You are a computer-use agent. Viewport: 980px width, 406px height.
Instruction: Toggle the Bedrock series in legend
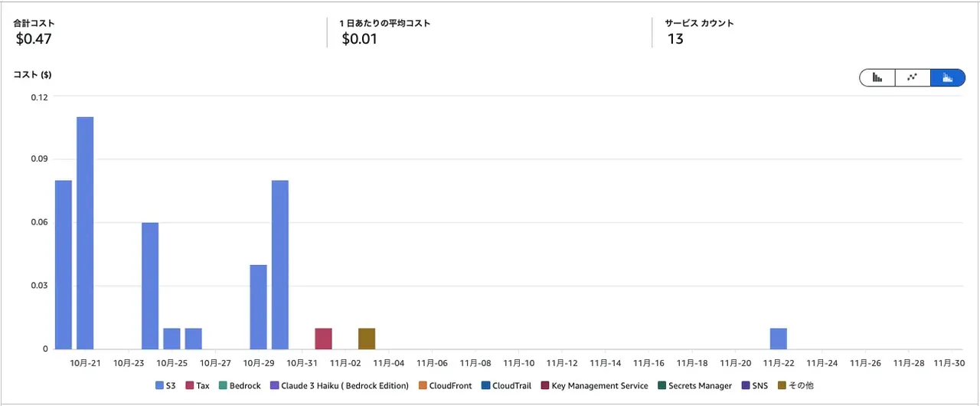(239, 386)
